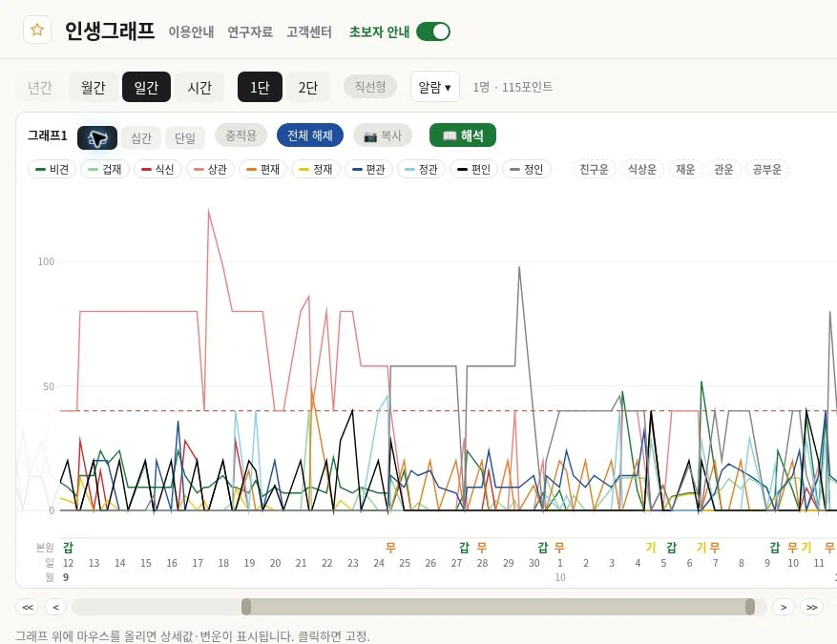The height and width of the screenshot is (644, 837).
Task: Toggle the 편인 legend series
Action: pos(474,169)
